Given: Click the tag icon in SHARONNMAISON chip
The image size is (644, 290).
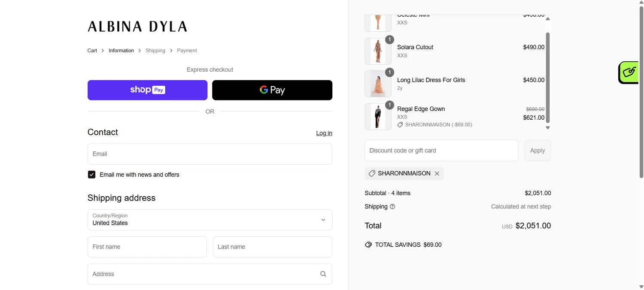Looking at the screenshot, I should (372, 174).
